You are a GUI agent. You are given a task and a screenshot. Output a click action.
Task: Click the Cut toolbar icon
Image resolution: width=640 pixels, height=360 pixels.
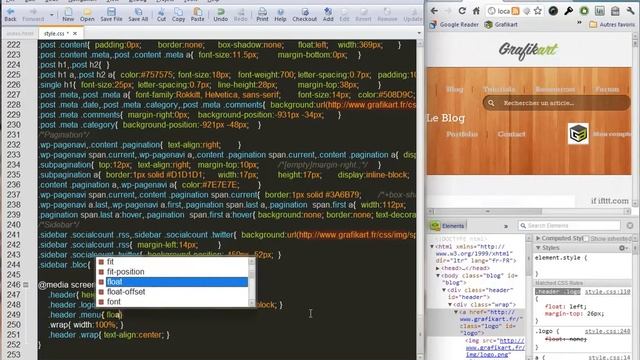(x=161, y=15)
